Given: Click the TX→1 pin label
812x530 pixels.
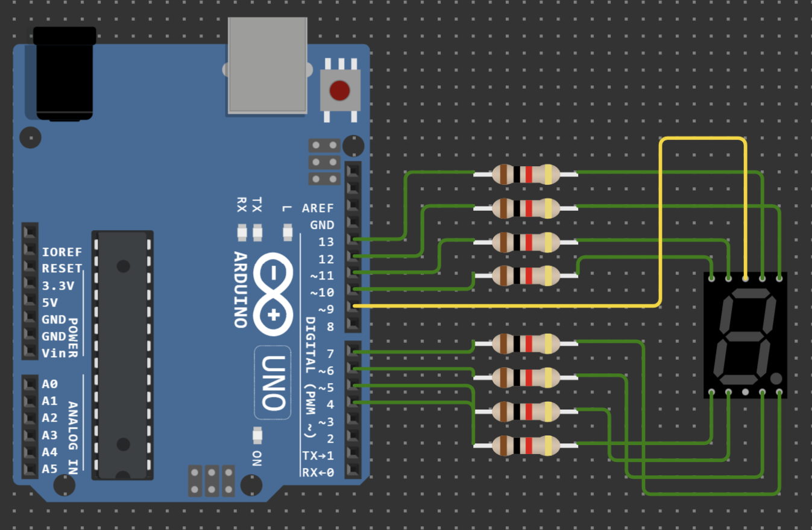Looking at the screenshot, I should [318, 455].
